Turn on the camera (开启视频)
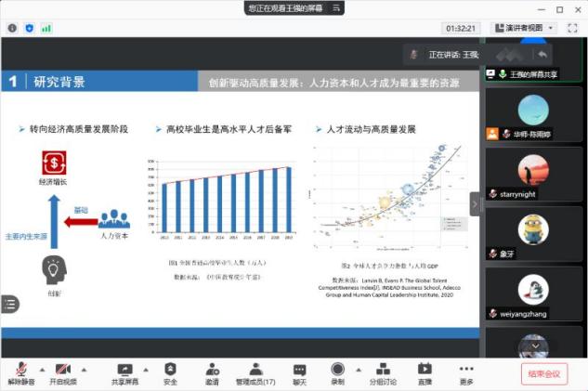This screenshot has width=588, height=391. tap(63, 371)
